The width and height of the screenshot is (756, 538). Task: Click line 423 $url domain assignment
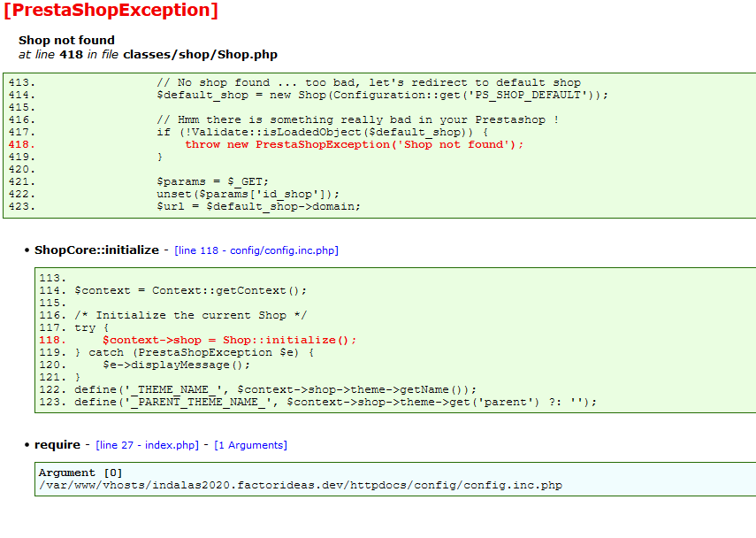tap(258, 206)
